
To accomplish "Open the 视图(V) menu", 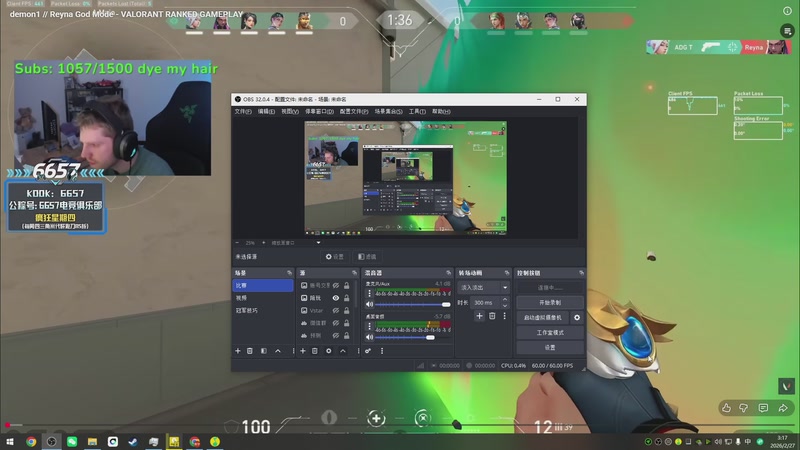I will 290,111.
